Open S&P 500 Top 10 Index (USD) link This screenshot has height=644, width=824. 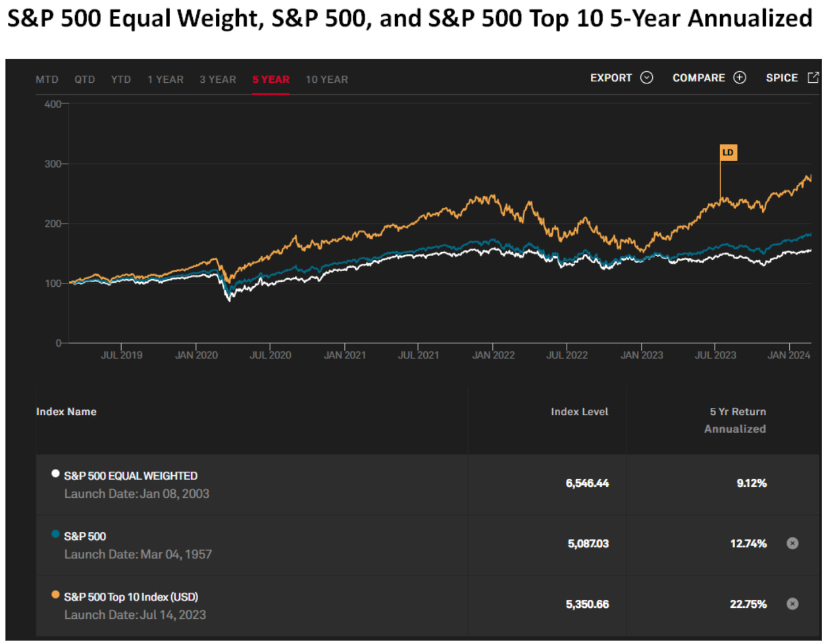131,597
